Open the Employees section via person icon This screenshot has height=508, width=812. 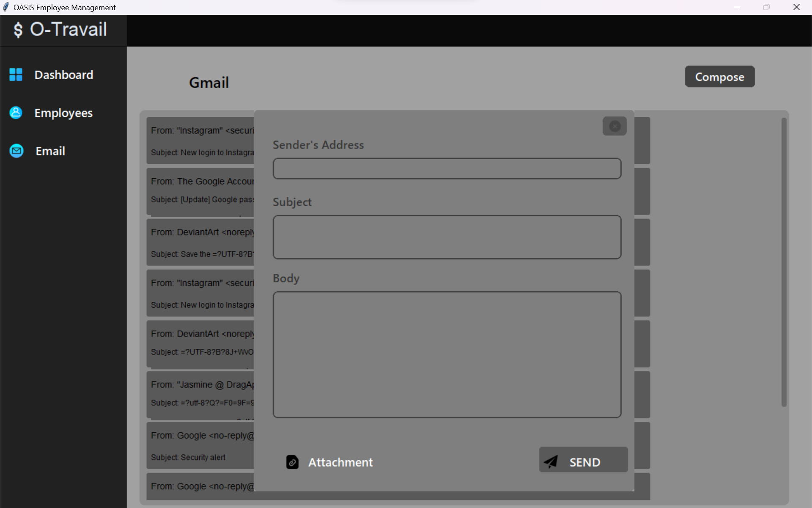point(16,113)
